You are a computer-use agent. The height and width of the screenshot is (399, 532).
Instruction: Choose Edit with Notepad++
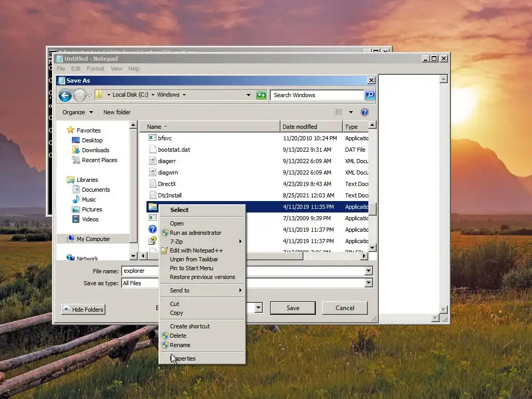click(202, 250)
